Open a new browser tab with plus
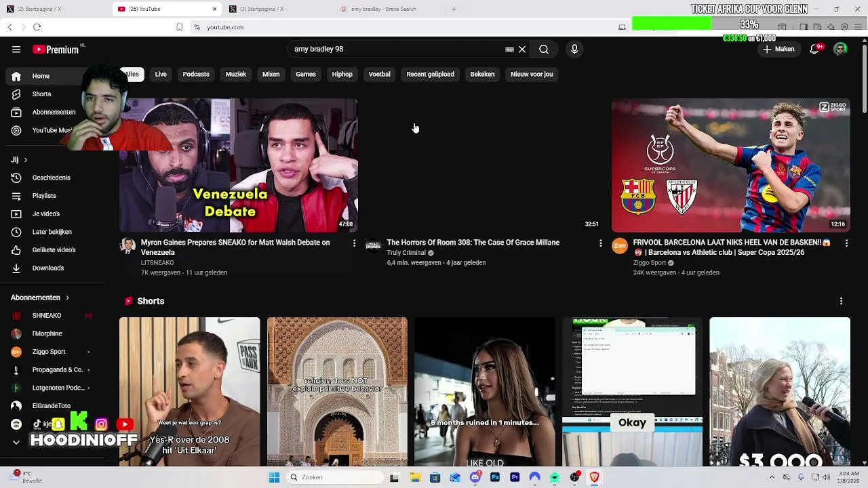This screenshot has height=488, width=868. [x=454, y=9]
